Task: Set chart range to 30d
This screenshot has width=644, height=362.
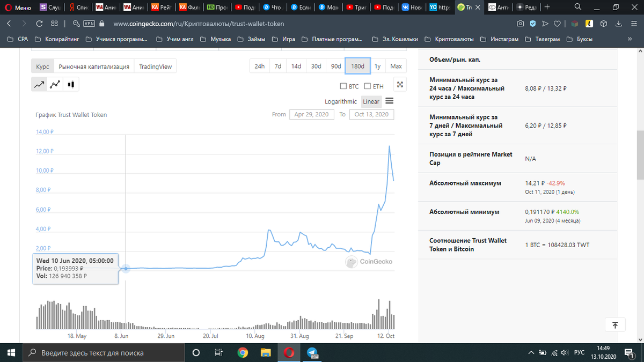Action: [x=316, y=66]
